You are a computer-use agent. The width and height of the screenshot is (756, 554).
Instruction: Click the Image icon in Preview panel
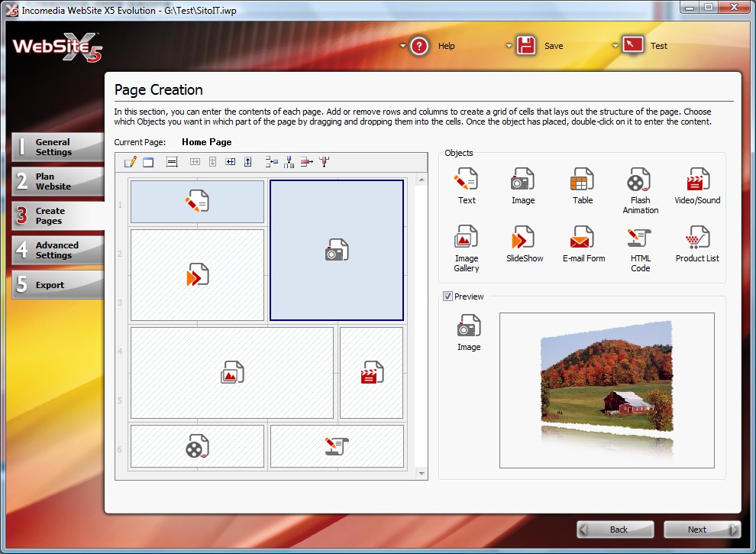[469, 326]
